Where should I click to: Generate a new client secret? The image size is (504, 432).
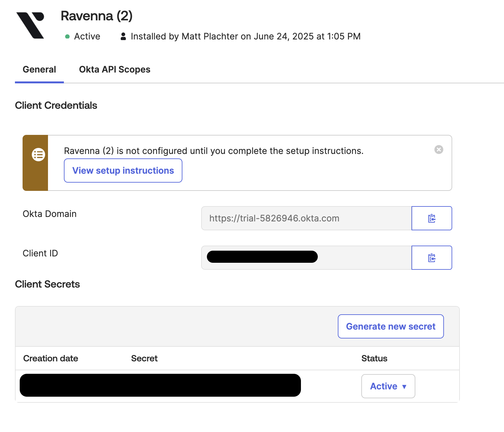[391, 326]
